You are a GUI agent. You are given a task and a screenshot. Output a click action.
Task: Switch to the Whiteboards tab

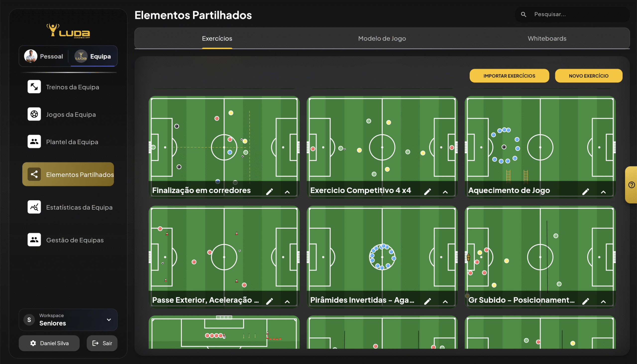[x=547, y=39]
